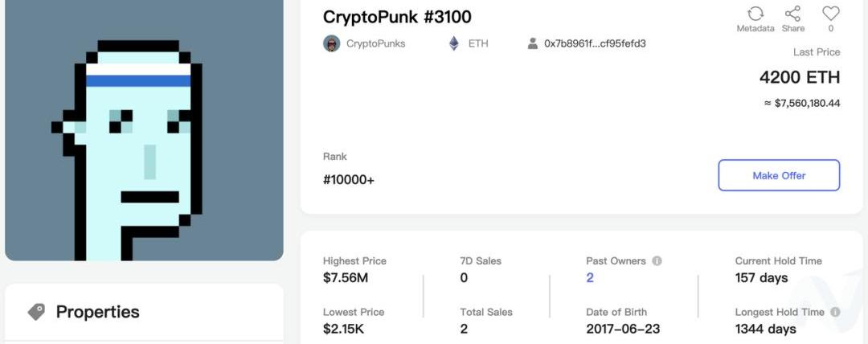Screen dimensions: 868x344
Task: Click the Properties tag icon
Action: coord(36,311)
